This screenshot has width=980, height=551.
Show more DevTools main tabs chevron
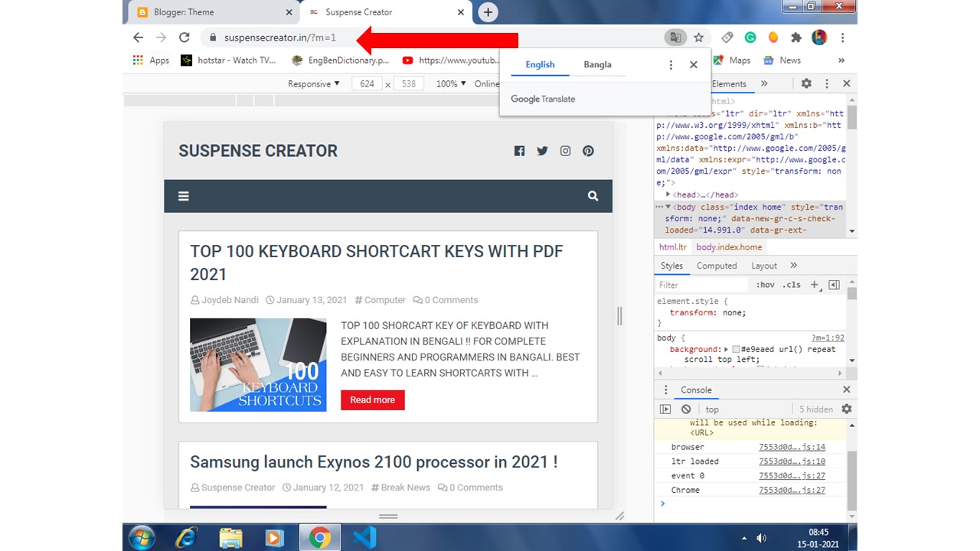point(764,83)
